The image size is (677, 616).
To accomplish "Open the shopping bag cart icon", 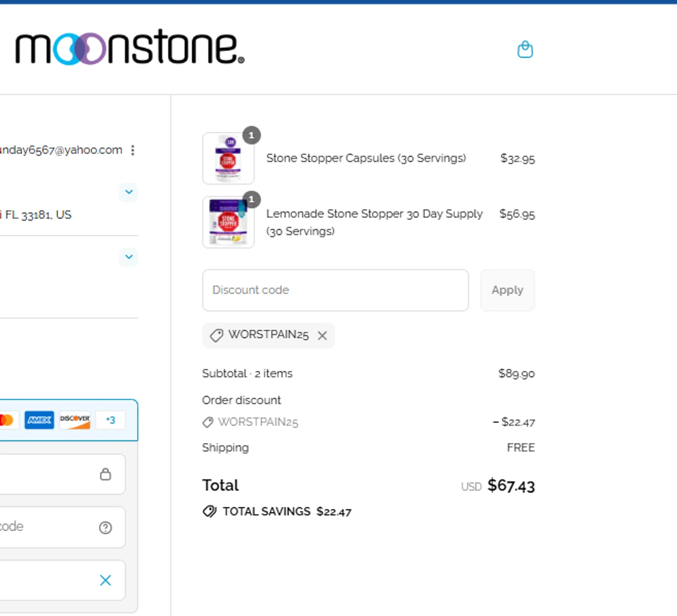I will (525, 49).
